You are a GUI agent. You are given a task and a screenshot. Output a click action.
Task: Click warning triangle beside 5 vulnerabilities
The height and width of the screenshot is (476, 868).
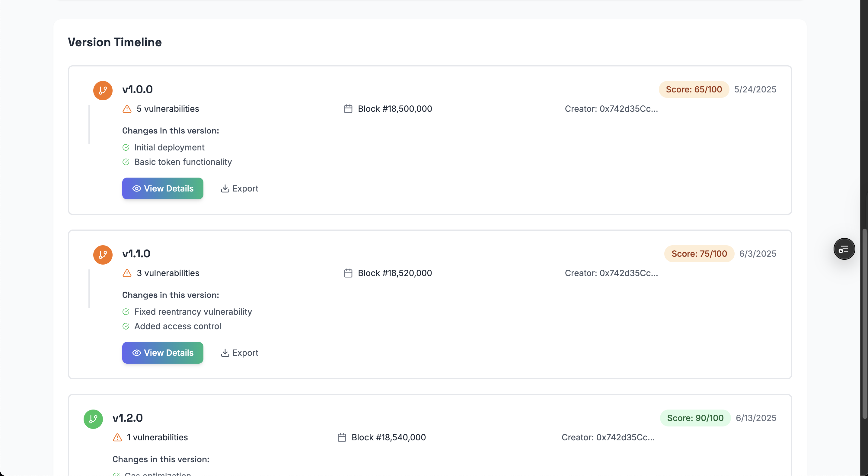pos(127,109)
